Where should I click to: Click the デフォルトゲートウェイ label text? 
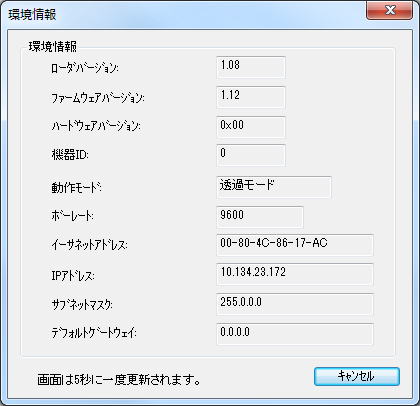tap(94, 333)
